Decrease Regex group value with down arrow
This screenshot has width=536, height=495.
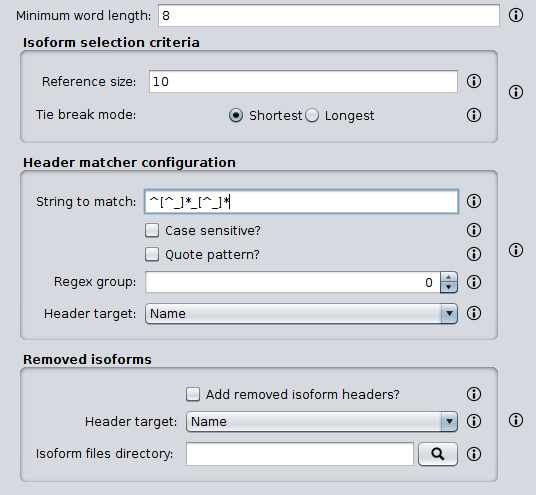(x=449, y=287)
